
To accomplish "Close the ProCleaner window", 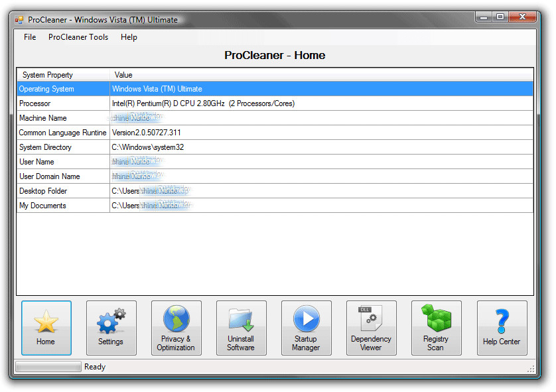I will [x=522, y=17].
